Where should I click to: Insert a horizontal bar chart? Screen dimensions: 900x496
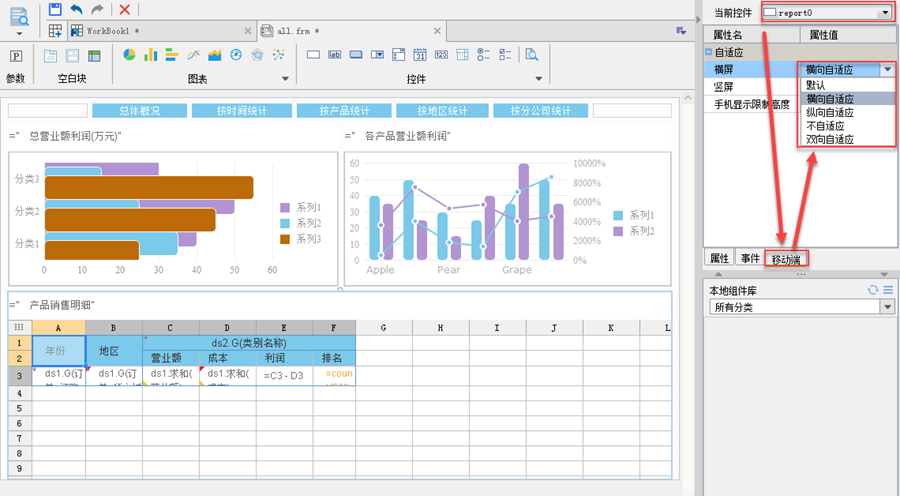tap(172, 55)
